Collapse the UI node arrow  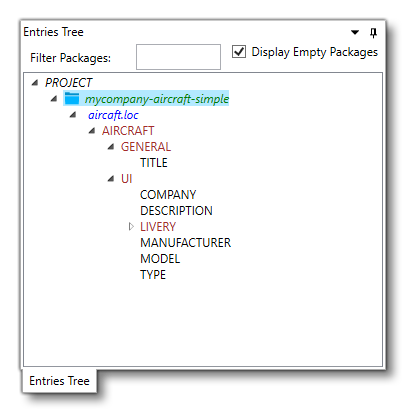[x=111, y=179]
